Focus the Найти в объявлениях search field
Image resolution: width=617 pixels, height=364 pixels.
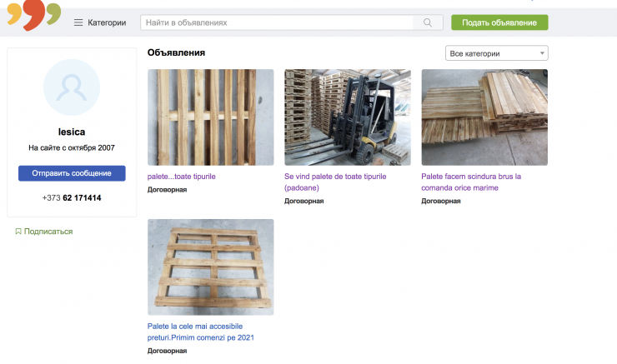click(277, 22)
